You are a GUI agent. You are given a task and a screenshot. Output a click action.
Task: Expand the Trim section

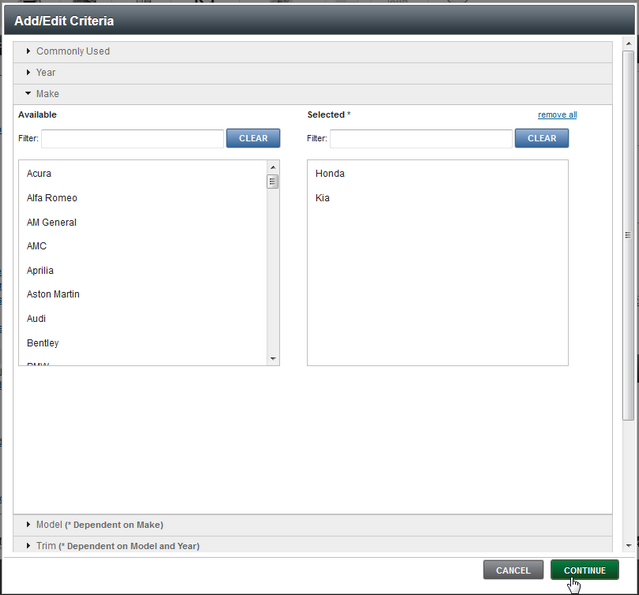click(313, 546)
